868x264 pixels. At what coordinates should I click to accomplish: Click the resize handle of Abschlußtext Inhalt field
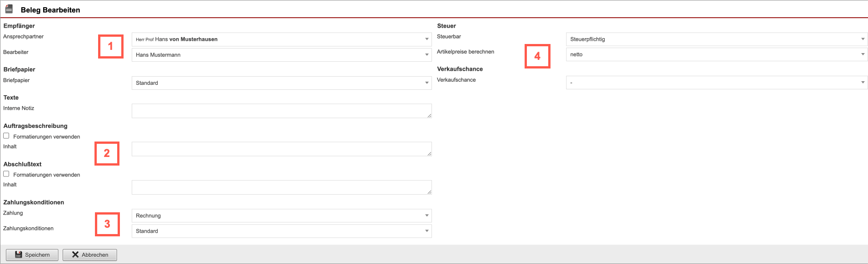(429, 192)
